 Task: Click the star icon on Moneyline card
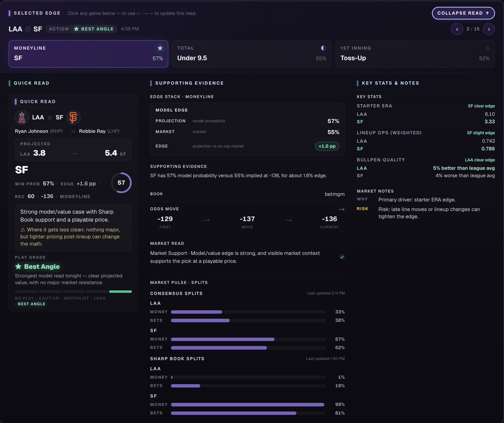click(160, 48)
